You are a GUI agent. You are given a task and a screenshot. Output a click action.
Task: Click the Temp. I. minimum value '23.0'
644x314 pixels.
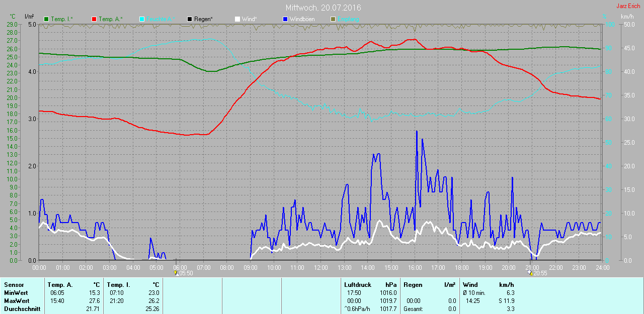click(x=154, y=293)
